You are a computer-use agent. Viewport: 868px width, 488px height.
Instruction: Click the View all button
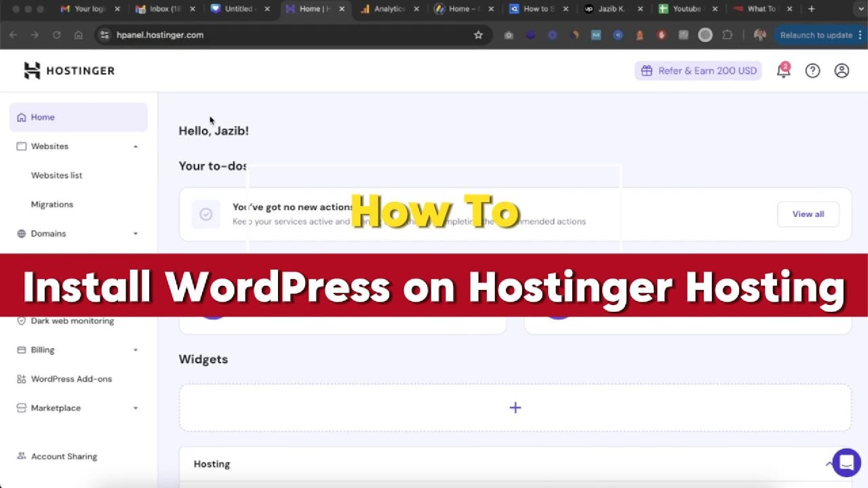click(x=808, y=214)
